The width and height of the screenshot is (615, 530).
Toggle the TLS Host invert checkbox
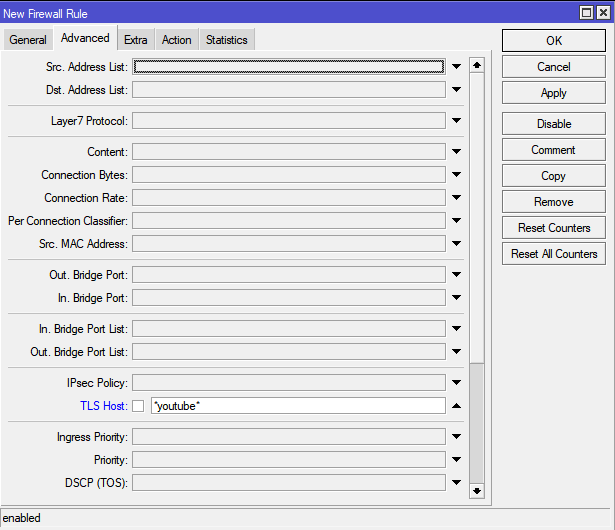coord(138,406)
